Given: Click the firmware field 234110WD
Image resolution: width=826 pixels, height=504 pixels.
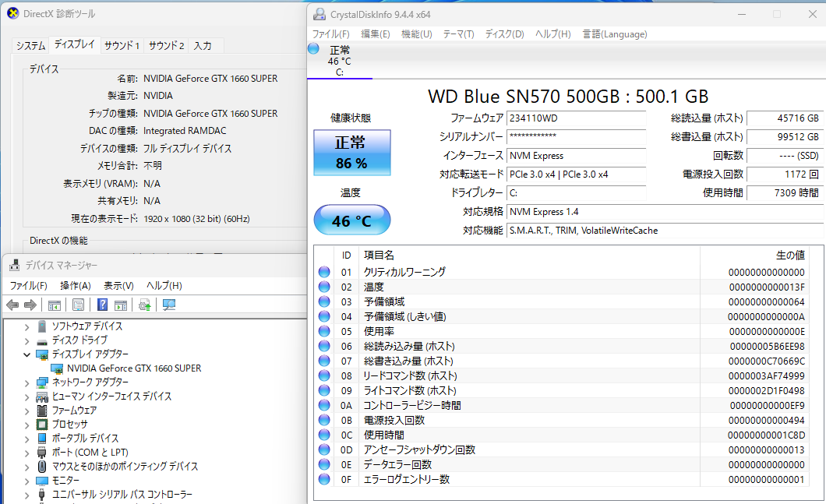Looking at the screenshot, I should click(x=577, y=118).
